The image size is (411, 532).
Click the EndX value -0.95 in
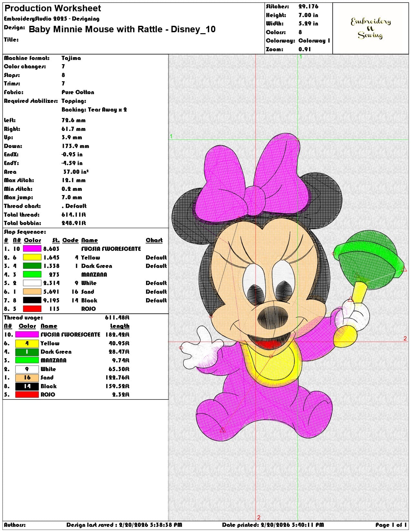pyautogui.click(x=72, y=154)
